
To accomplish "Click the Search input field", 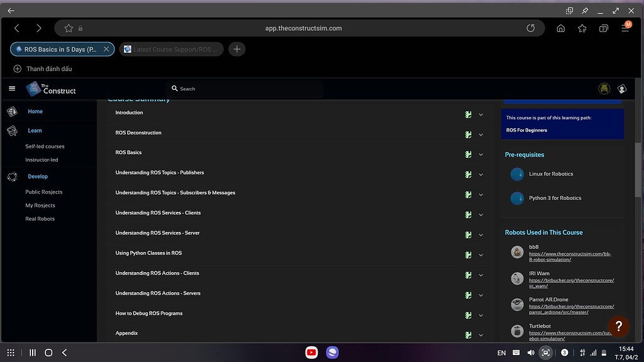I will 245,89.
